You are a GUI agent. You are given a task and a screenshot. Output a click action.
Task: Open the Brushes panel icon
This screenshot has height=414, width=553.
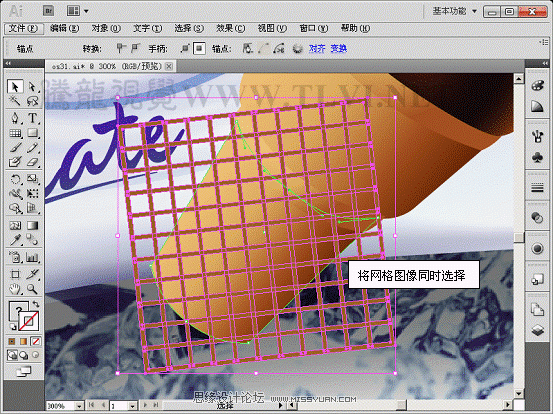[537, 136]
